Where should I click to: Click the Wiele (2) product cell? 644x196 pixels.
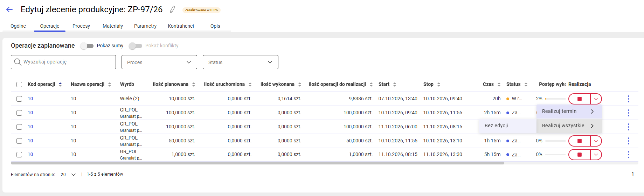[130, 99]
